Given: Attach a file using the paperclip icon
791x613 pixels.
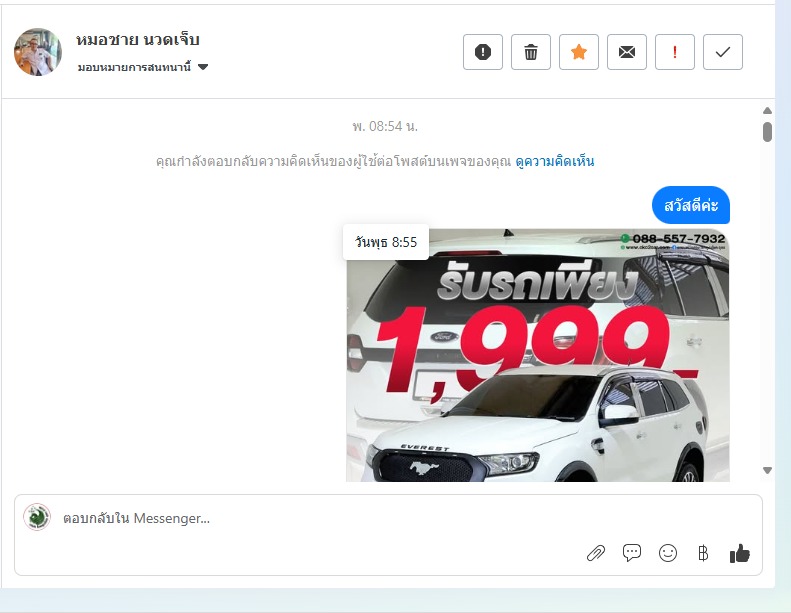Looking at the screenshot, I should pos(596,553).
